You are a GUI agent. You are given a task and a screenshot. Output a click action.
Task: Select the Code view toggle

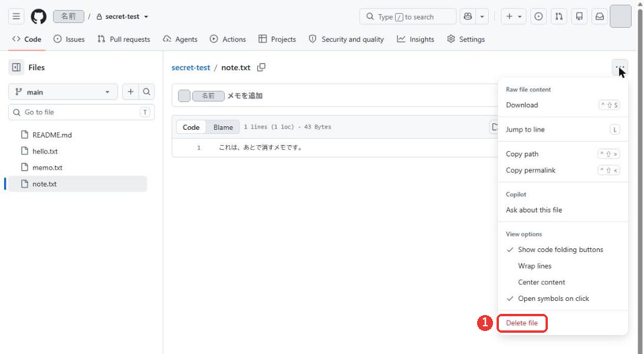point(191,127)
